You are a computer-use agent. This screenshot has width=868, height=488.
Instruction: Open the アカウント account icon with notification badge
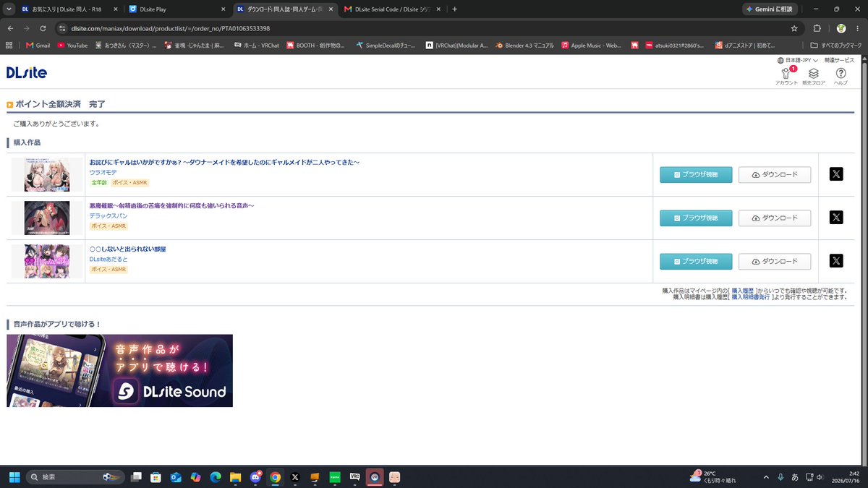[786, 76]
